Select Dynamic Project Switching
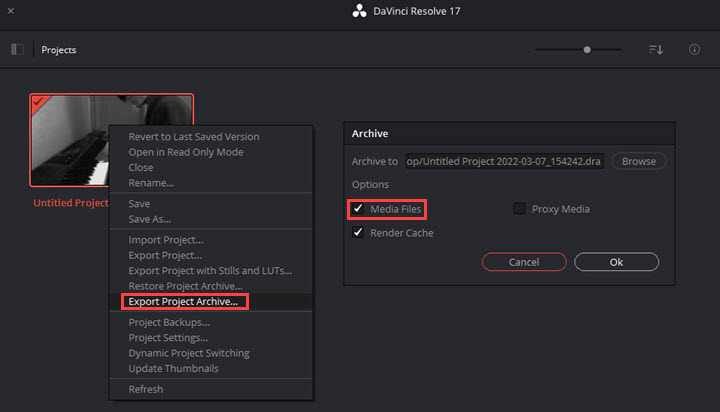 pos(189,353)
